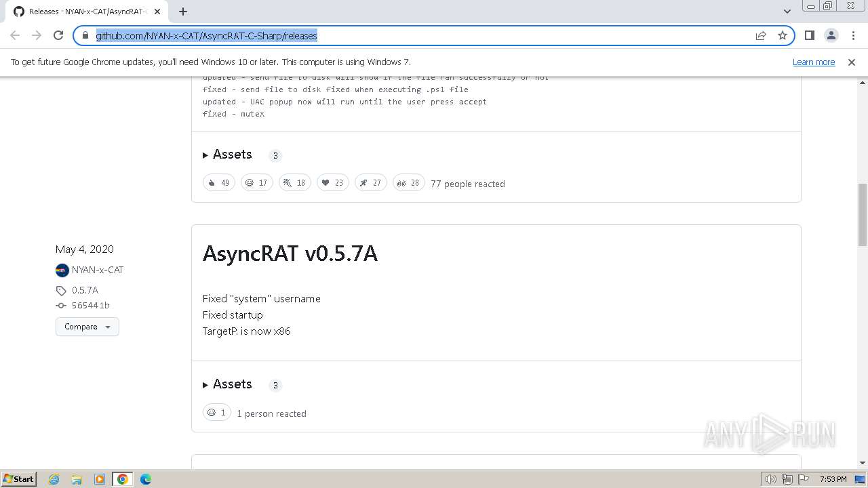Open File Explorer from the taskbar
This screenshot has height=488, width=868.
pos(77,479)
